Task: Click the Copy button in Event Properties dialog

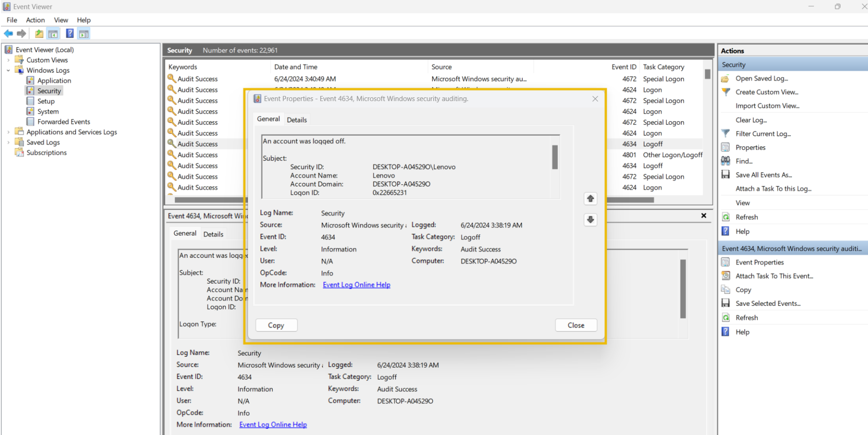Action: [x=276, y=325]
